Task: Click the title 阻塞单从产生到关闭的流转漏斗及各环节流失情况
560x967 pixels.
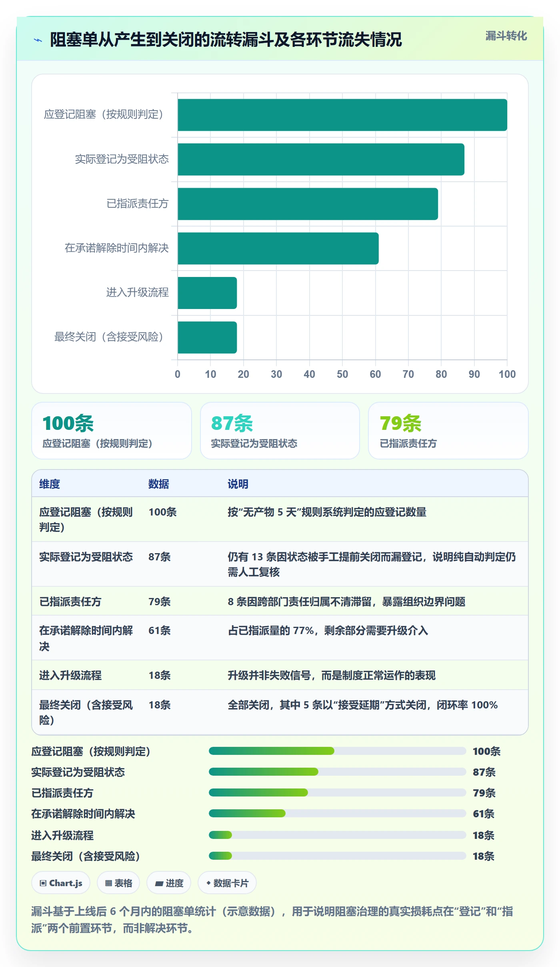Action: click(x=226, y=40)
